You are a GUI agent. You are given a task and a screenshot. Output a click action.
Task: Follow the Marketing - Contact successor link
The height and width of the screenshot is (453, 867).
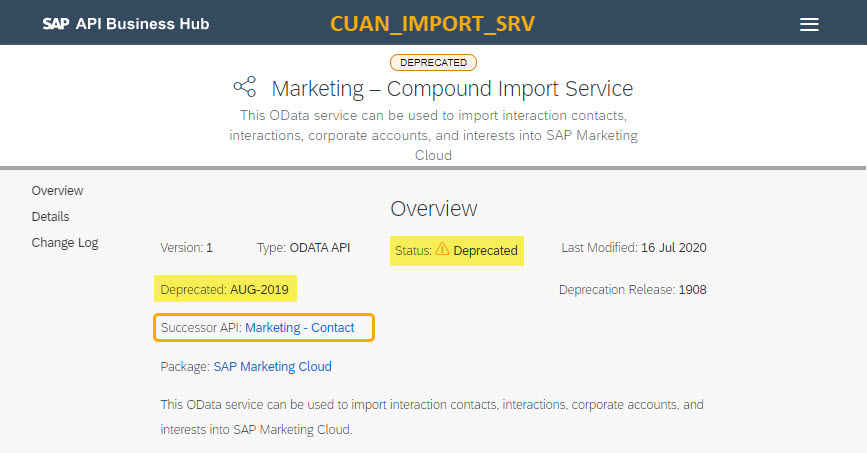click(300, 327)
